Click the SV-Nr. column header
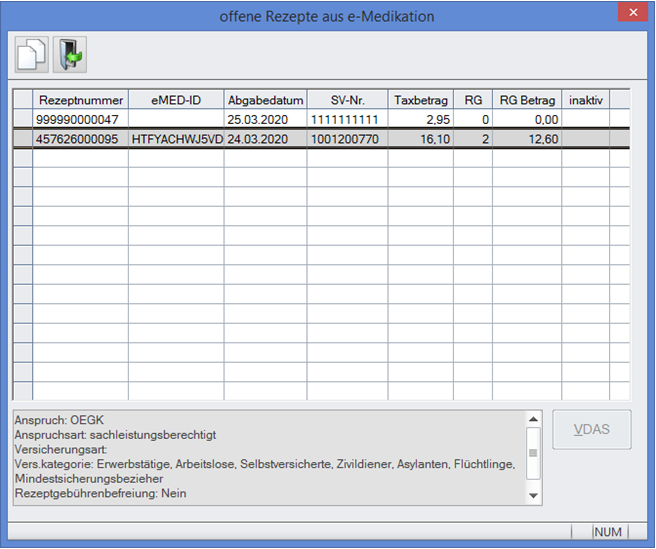 pyautogui.click(x=347, y=100)
